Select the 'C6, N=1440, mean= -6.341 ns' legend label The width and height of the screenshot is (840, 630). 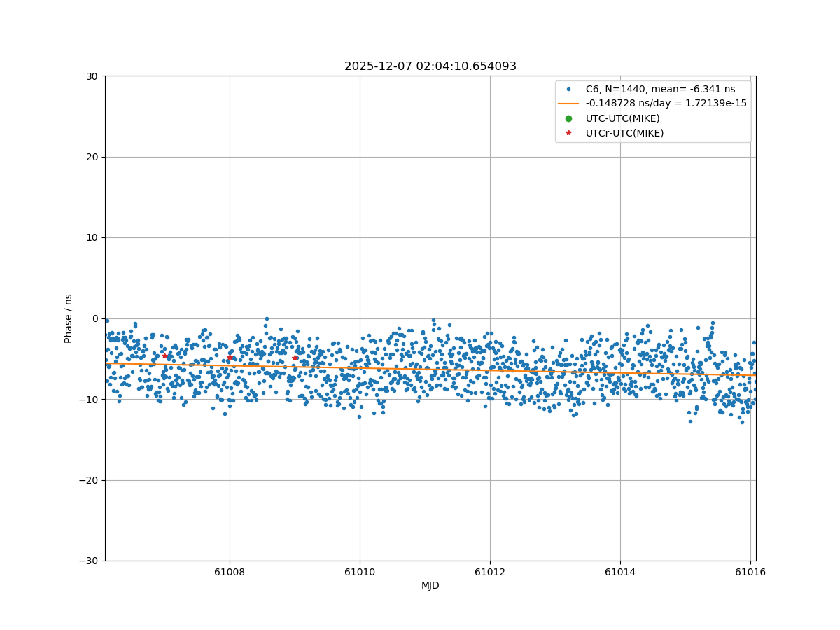[x=660, y=89]
